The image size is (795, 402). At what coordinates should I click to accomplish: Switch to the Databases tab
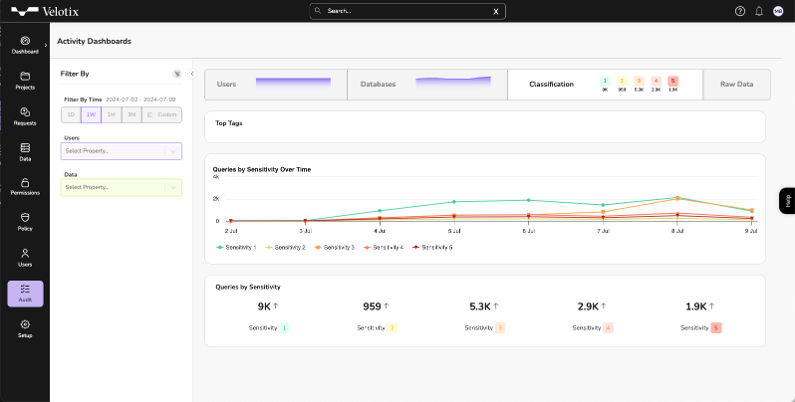[427, 84]
